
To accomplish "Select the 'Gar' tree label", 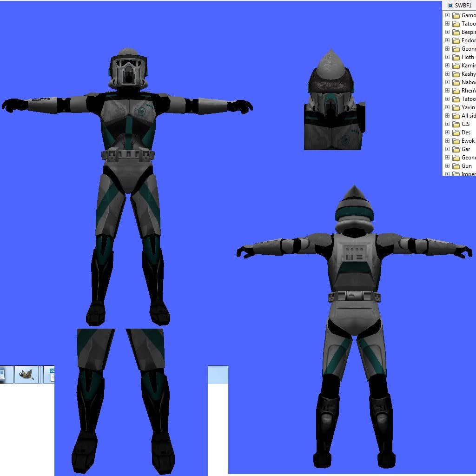I will click(x=466, y=149).
